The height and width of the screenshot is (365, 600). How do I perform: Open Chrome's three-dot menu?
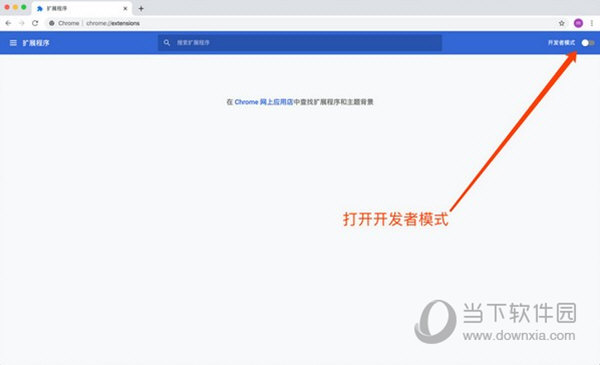click(x=592, y=23)
